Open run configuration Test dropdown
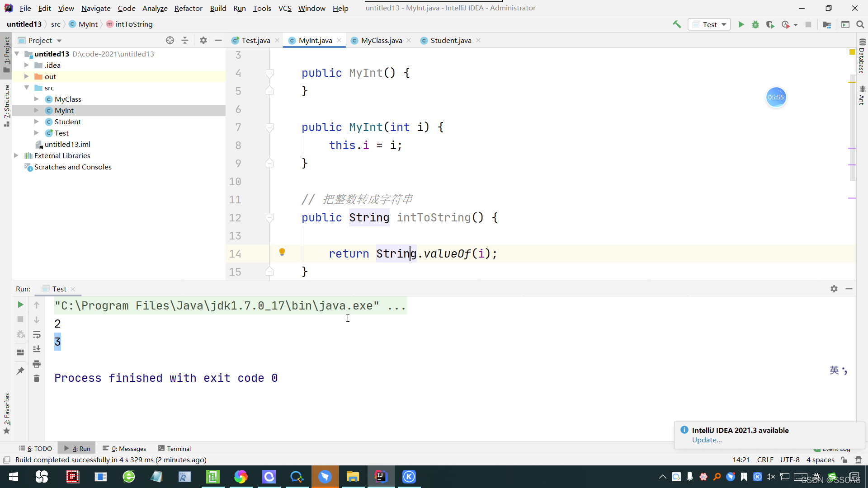Image resolution: width=868 pixels, height=488 pixels. click(x=709, y=24)
